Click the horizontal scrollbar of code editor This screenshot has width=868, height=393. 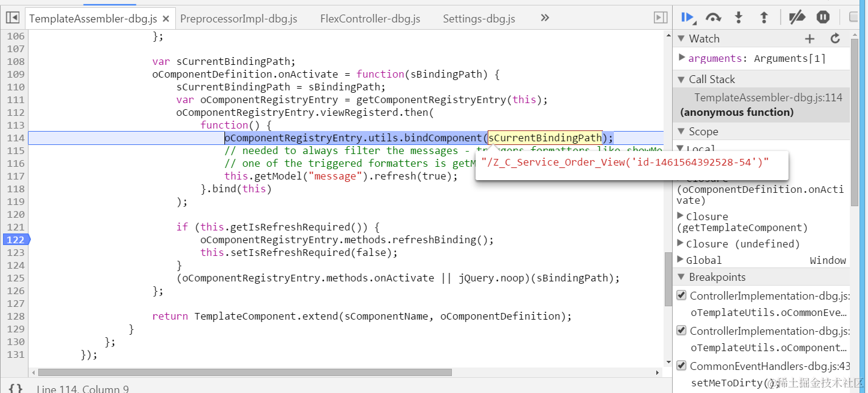(x=245, y=372)
